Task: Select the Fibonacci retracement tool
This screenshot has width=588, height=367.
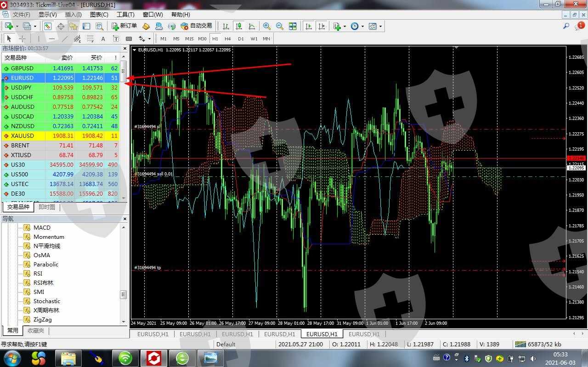Action: click(x=90, y=39)
